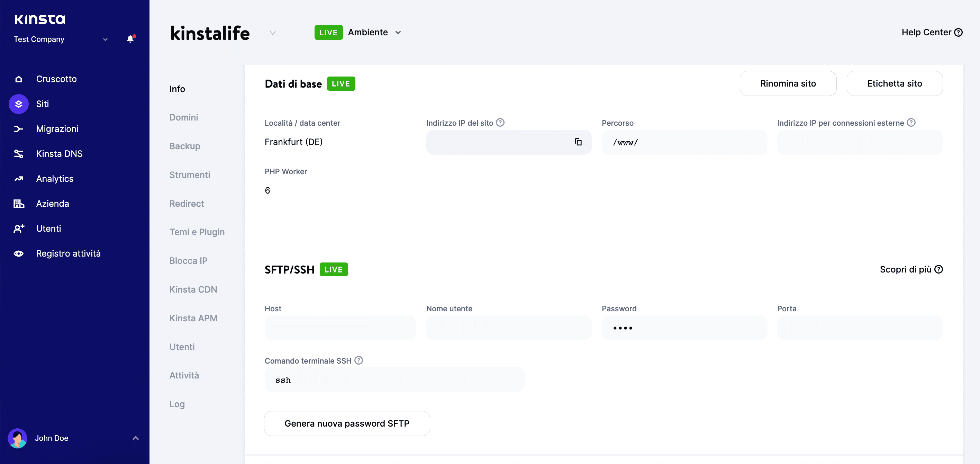Screen dimensions: 980x464
Task: Click the Kinsta logo icon top left
Action: point(39,18)
